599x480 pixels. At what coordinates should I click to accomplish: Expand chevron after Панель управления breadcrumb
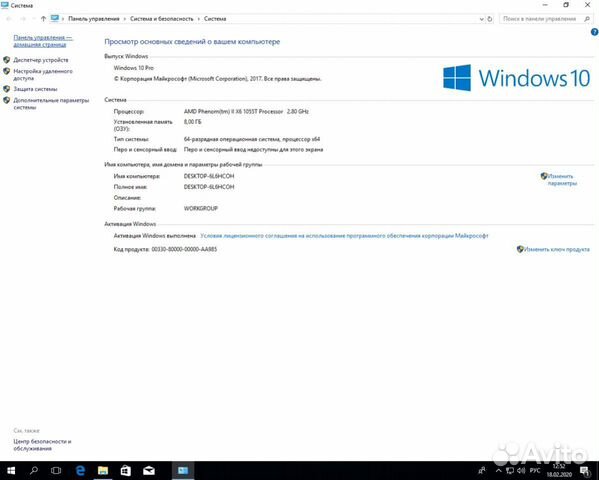(125, 19)
